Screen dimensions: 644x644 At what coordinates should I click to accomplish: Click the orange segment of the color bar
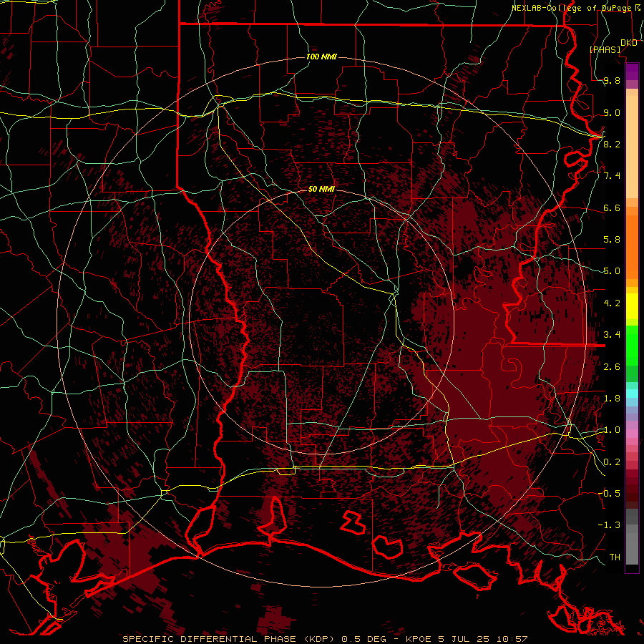(632, 246)
